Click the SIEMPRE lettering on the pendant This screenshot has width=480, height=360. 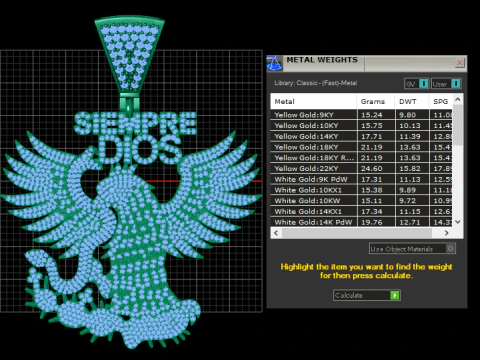coord(135,123)
